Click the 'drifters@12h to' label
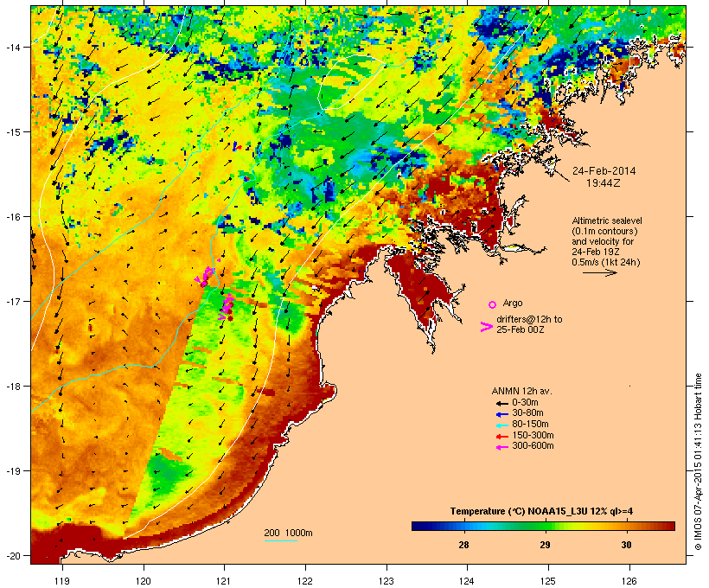The width and height of the screenshot is (709, 588). coord(529,319)
